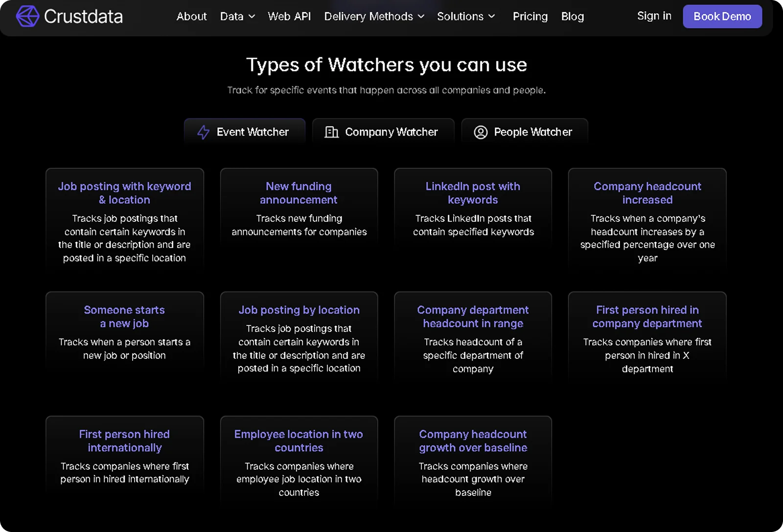
Task: Open the Job posting with keyword & location card
Action: pyautogui.click(x=124, y=220)
